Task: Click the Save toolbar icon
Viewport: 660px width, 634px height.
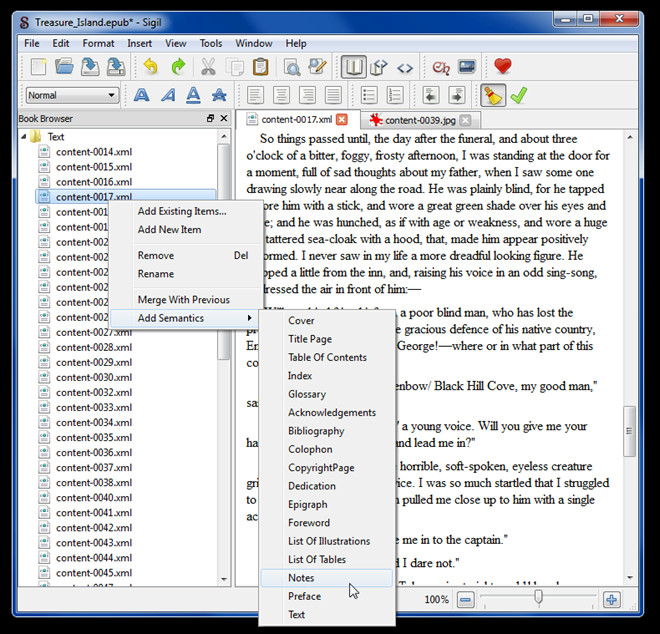Action: click(x=90, y=67)
